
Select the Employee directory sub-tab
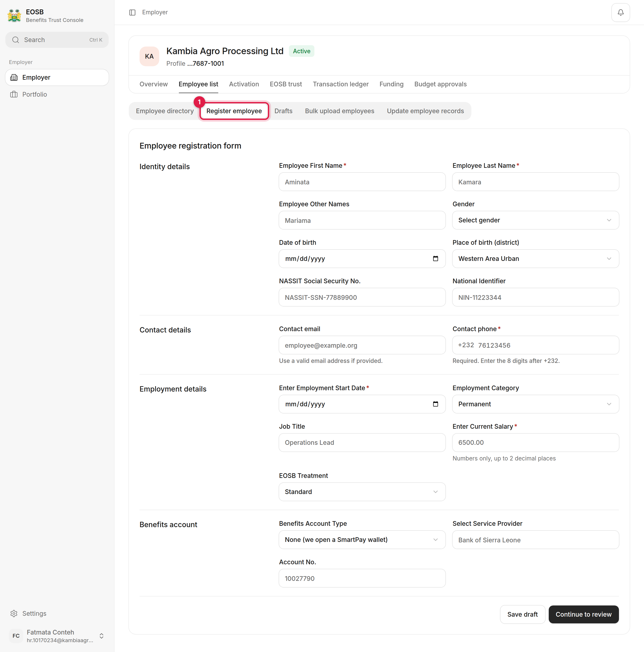pyautogui.click(x=165, y=111)
